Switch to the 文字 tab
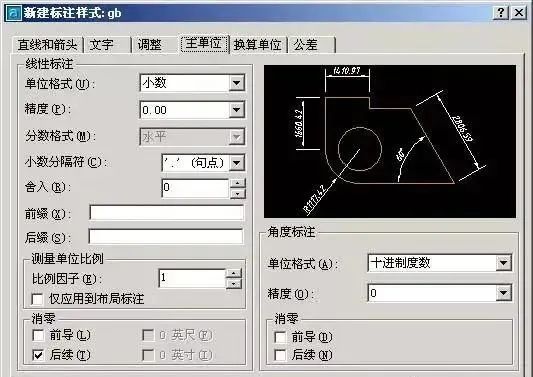The image size is (533, 377). pyautogui.click(x=107, y=45)
